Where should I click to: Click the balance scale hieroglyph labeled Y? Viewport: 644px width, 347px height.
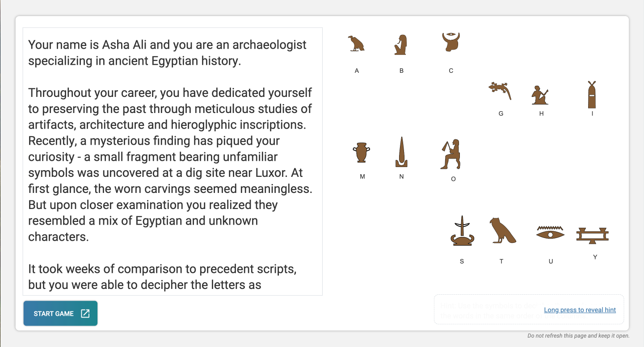593,235
